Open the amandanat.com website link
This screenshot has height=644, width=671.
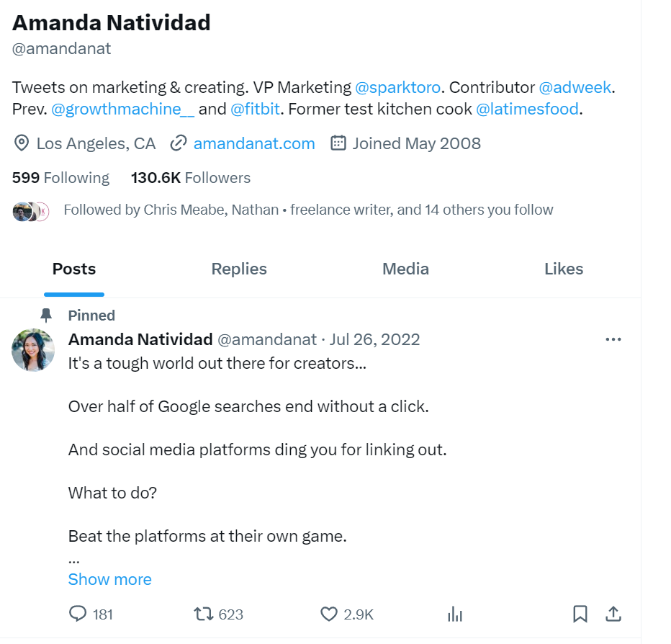click(x=254, y=143)
